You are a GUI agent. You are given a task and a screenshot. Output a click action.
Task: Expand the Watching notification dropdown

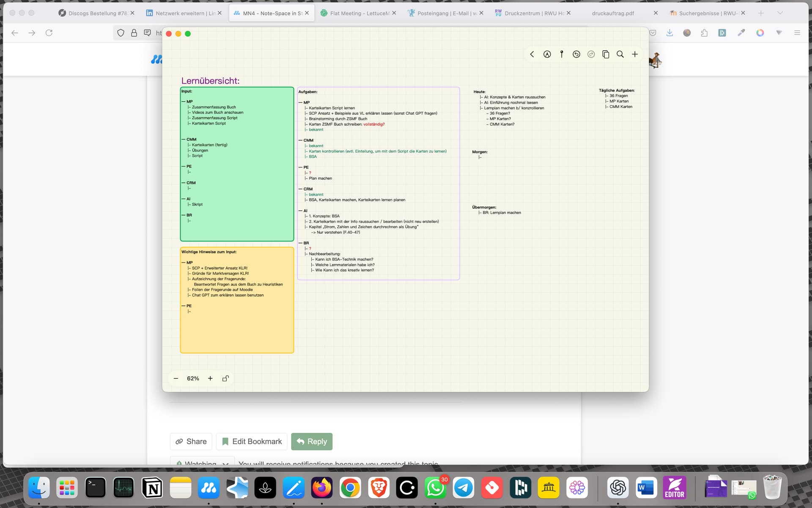pyautogui.click(x=202, y=462)
